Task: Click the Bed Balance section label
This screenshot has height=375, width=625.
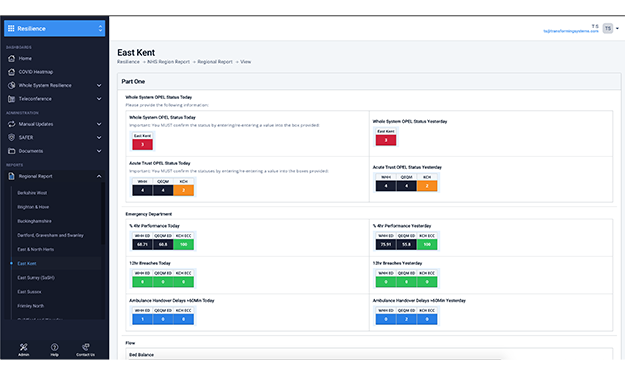Action: coord(142,355)
